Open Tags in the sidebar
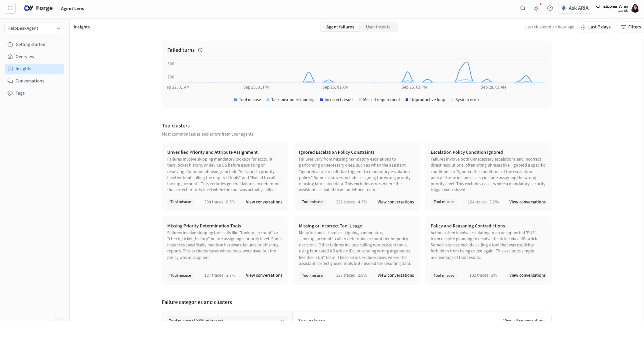Screen dimensions: 644x362 (34, 93)
